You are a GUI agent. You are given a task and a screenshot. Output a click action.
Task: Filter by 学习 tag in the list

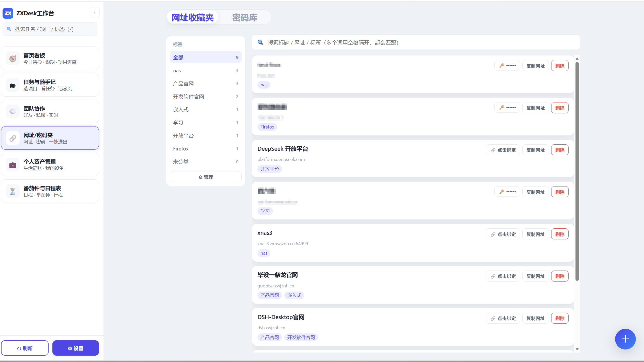tap(206, 123)
